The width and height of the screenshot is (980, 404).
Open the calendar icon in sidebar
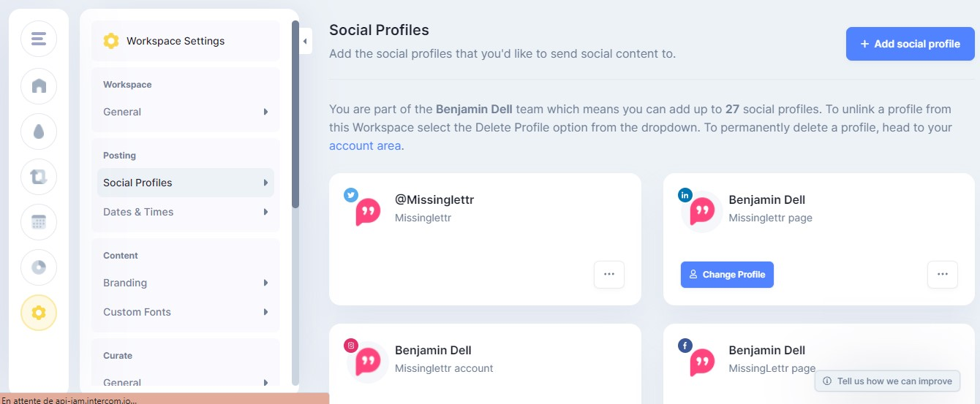point(39,222)
